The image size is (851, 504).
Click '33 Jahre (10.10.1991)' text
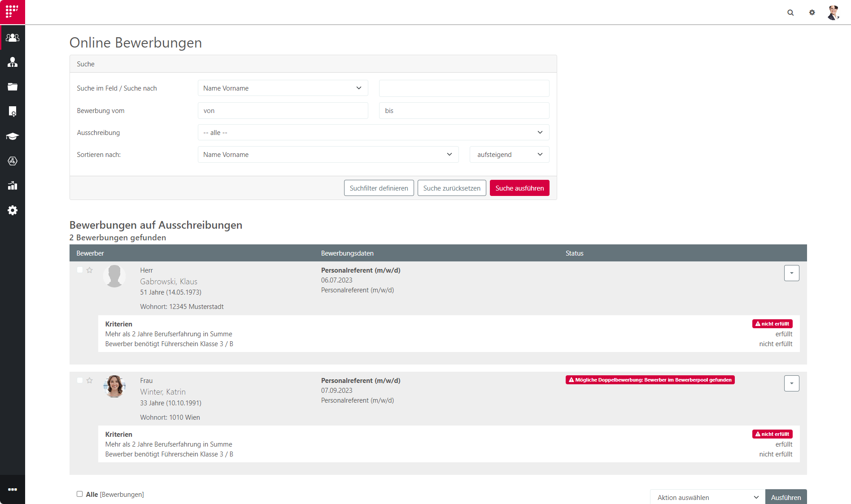click(x=170, y=403)
